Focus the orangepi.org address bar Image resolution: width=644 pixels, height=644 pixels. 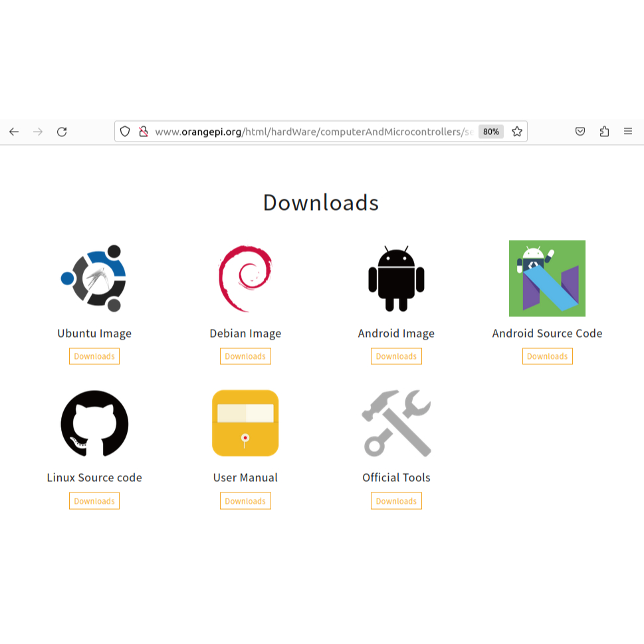click(x=312, y=132)
